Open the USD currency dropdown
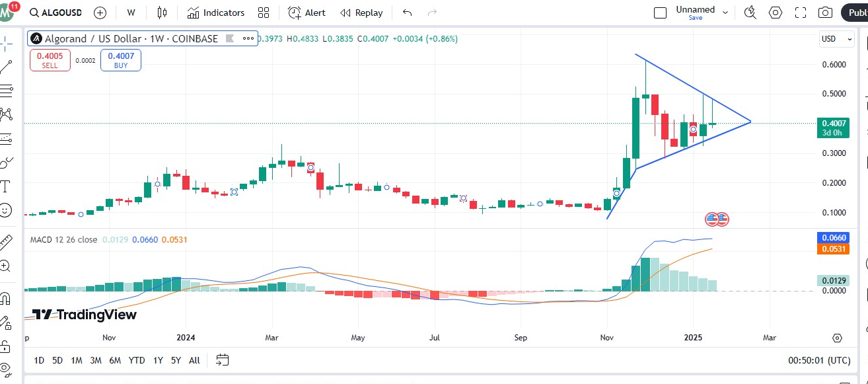The width and height of the screenshot is (868, 384). pos(836,39)
